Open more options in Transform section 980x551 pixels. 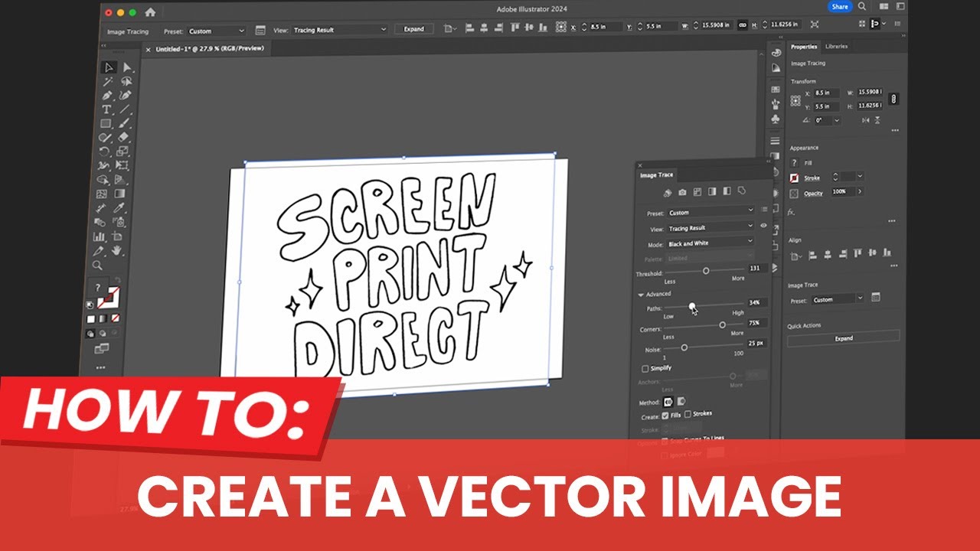click(895, 130)
